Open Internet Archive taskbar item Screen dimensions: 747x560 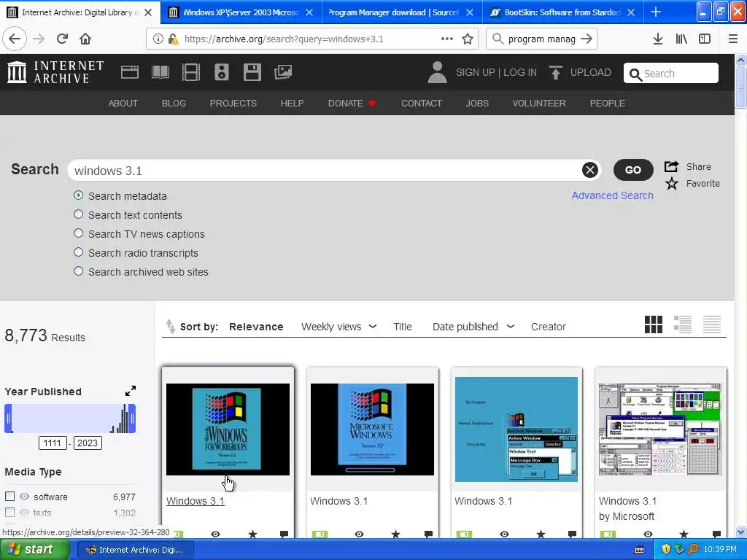135,550
